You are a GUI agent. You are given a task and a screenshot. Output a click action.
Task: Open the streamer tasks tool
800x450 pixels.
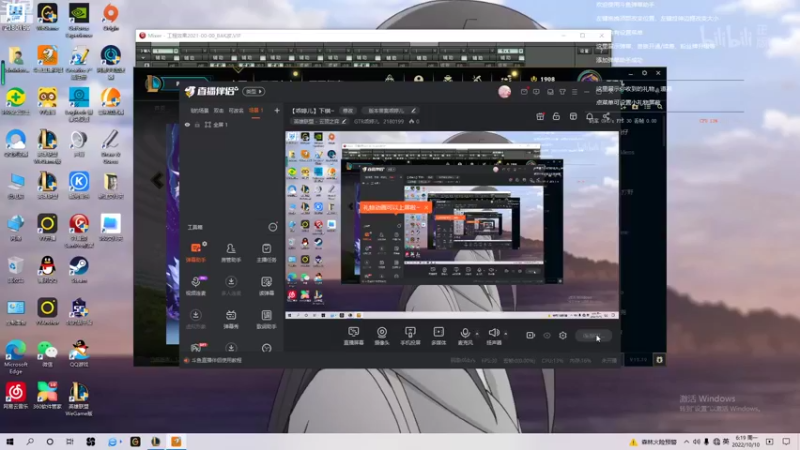[x=266, y=252]
